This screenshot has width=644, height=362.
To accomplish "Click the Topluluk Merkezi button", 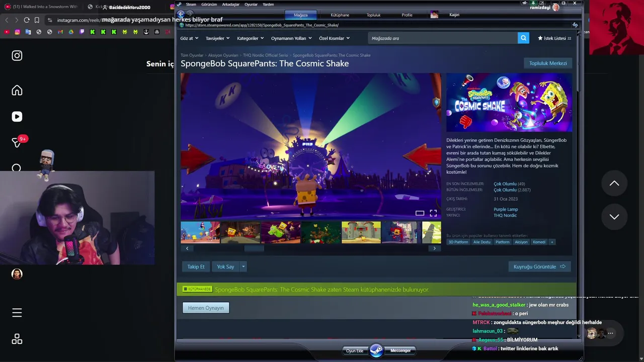I will point(548,63).
